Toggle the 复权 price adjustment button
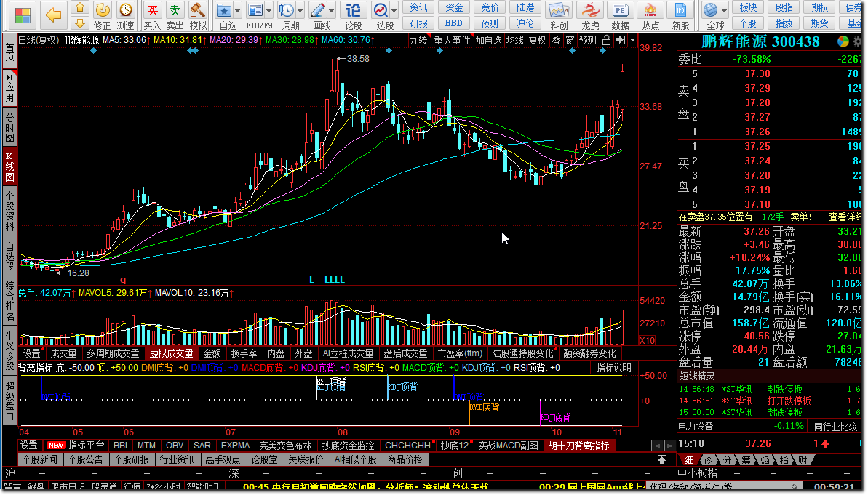The height and width of the screenshot is (495, 868). point(538,41)
